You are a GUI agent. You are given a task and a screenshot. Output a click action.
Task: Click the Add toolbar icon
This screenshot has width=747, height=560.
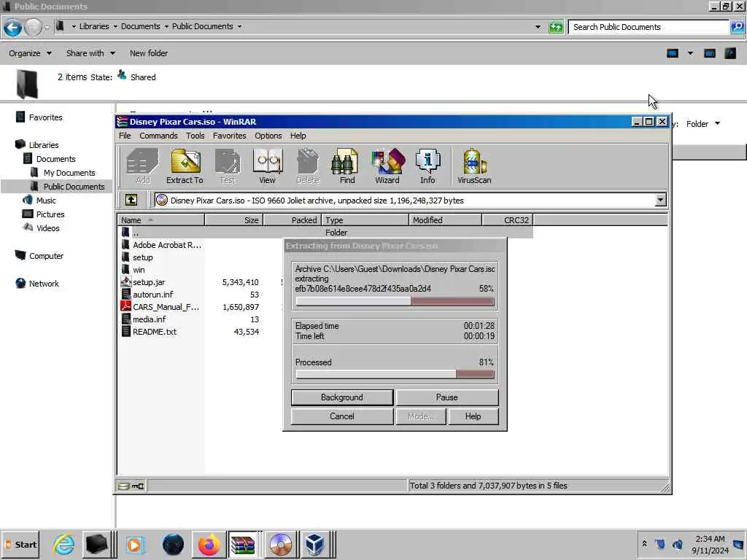point(142,166)
